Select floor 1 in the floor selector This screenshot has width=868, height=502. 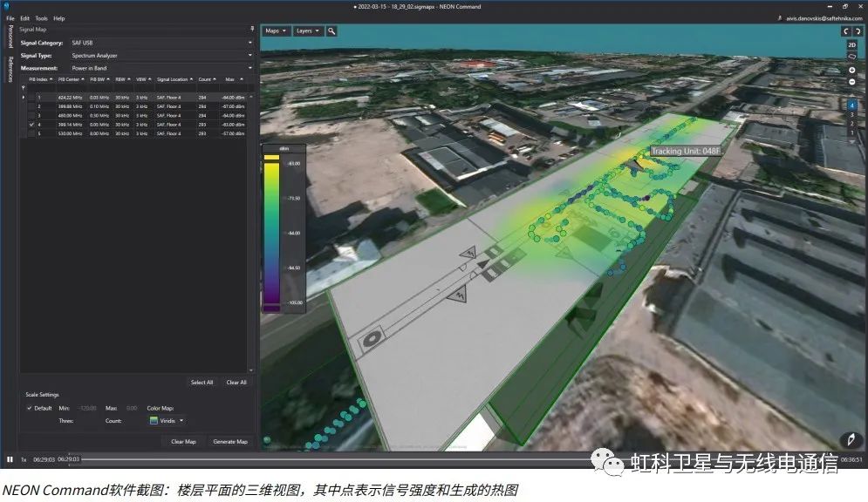pyautogui.click(x=852, y=132)
